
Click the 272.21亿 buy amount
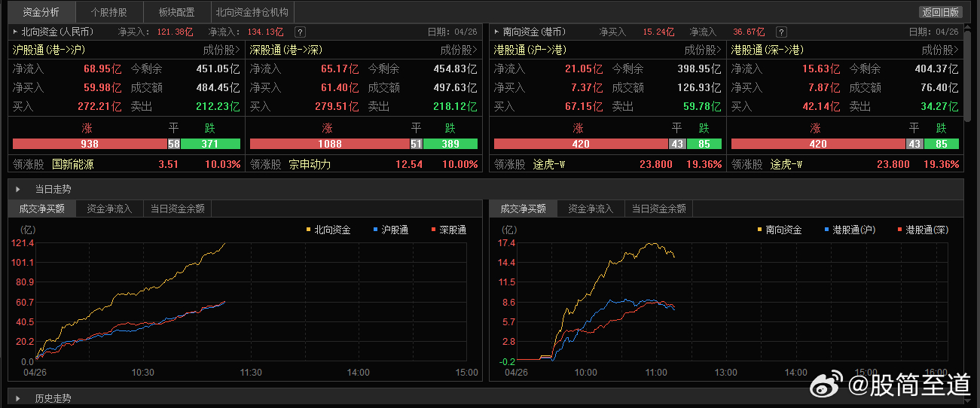point(99,106)
